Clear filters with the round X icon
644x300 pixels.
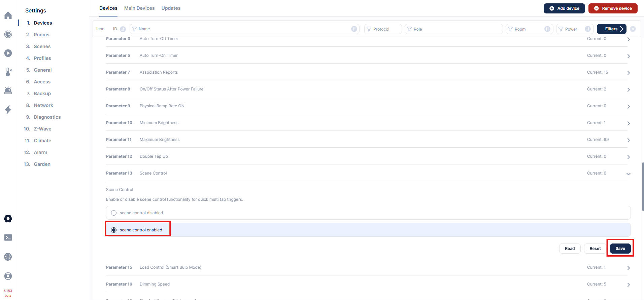click(633, 29)
